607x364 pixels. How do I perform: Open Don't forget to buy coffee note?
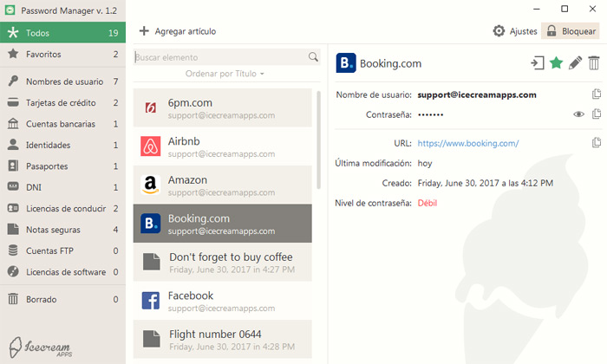(223, 263)
